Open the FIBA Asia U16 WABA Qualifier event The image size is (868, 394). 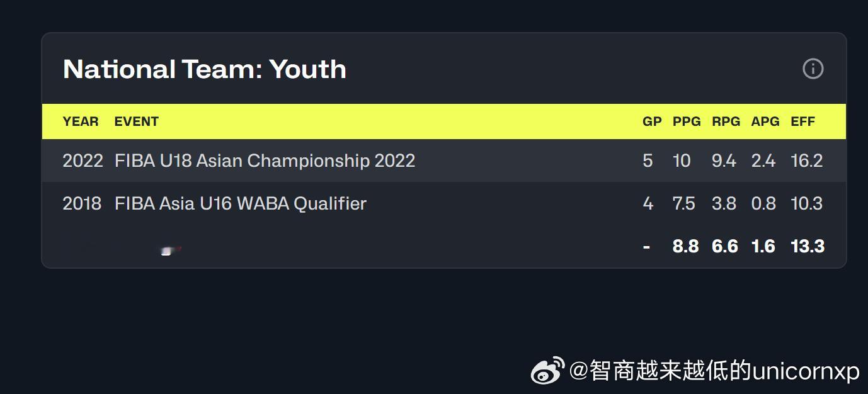240,203
